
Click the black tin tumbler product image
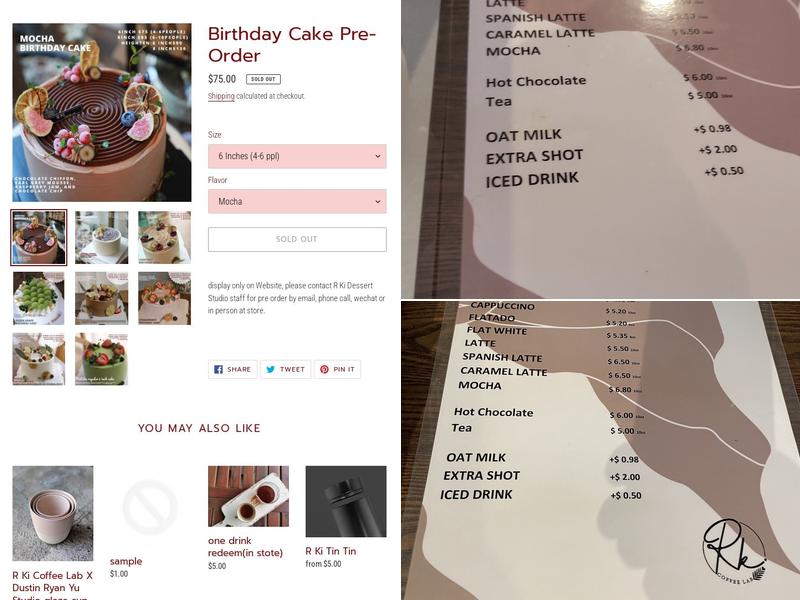click(346, 501)
